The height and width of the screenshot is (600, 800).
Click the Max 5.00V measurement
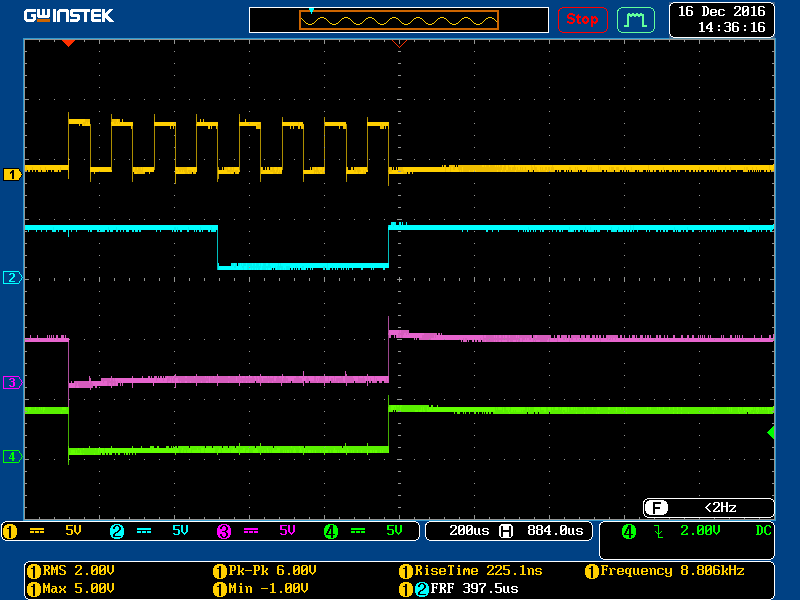(70, 589)
